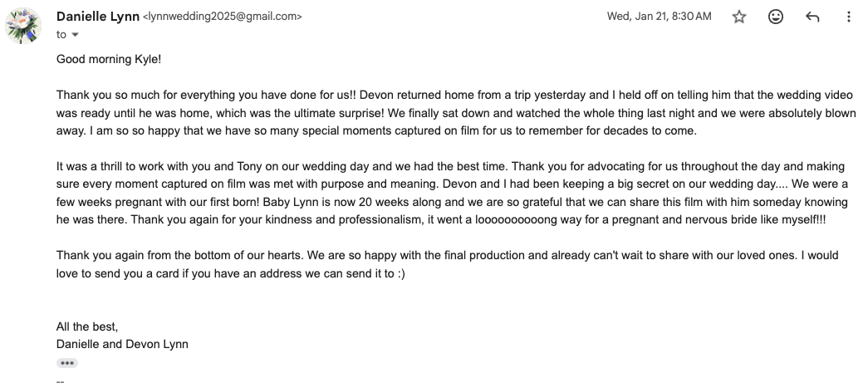Click paragraph starting "Thank you again from the bottom"
868x383 pixels.
coord(447,264)
